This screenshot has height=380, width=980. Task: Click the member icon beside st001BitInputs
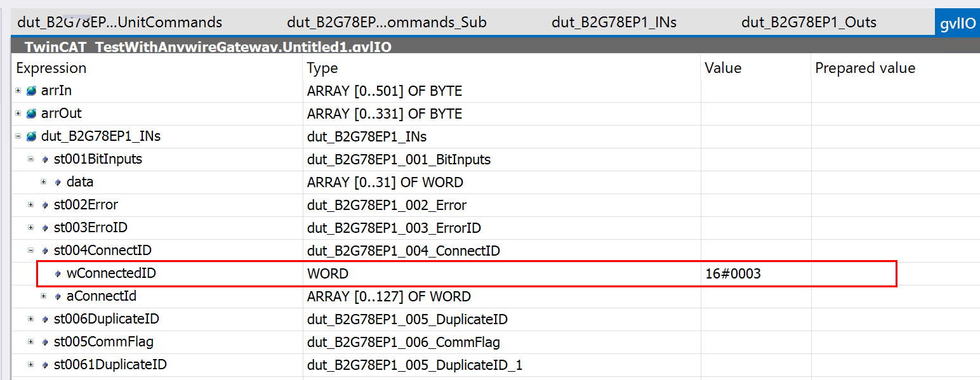[x=45, y=159]
